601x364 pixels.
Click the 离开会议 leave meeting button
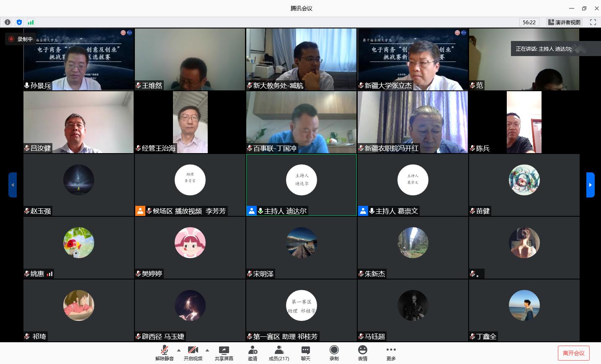tap(573, 353)
